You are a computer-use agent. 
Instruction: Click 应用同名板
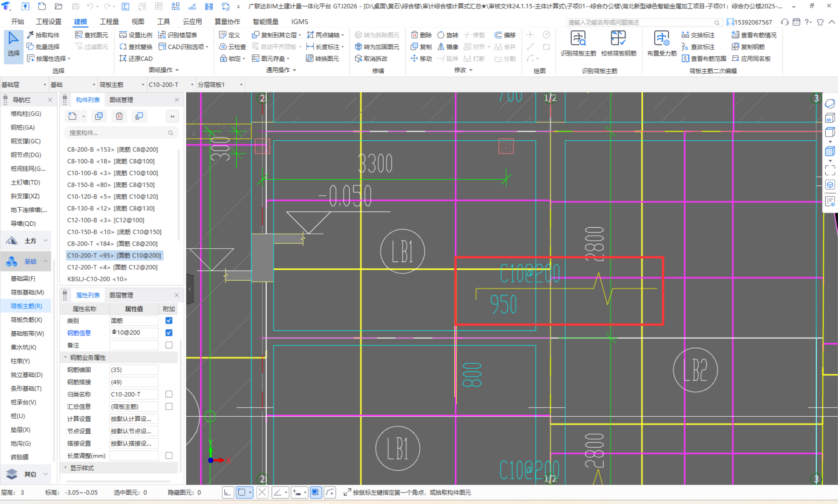(751, 59)
